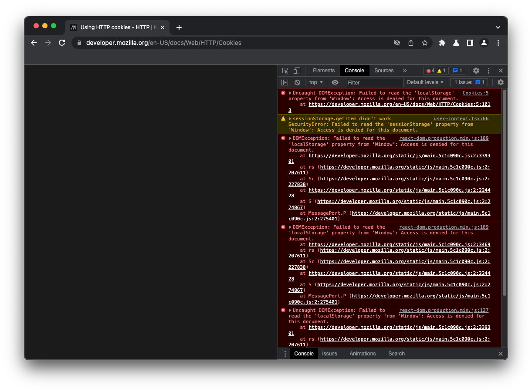Close the DevTools panel

(501, 71)
